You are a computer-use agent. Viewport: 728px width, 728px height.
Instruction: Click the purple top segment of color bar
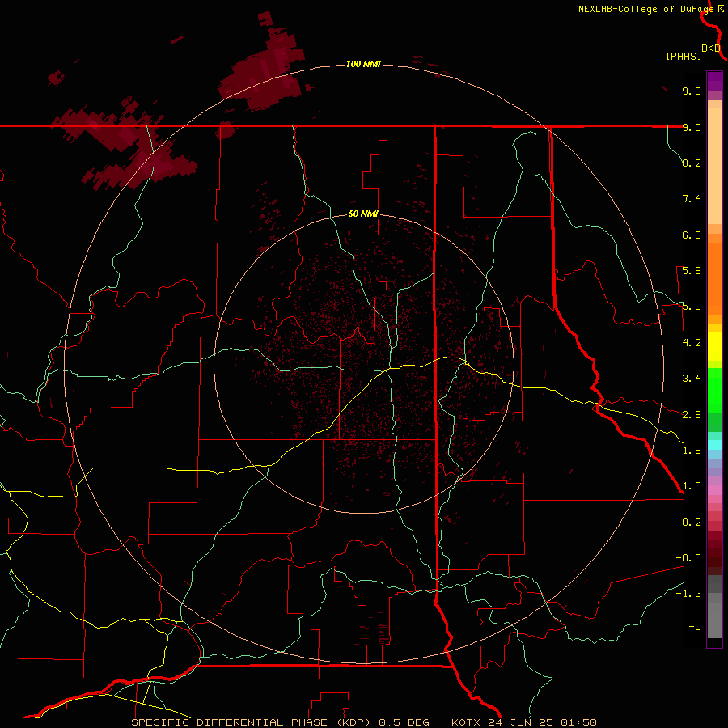point(714,81)
